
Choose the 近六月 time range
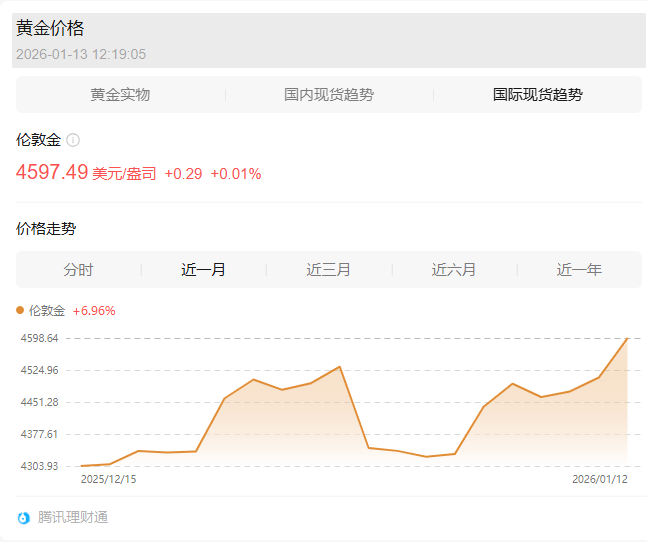454,270
